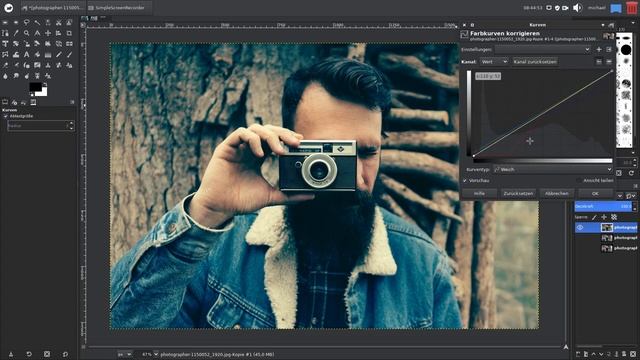Toggle the Abtastgröße checkbox
This screenshot has width=640, height=360.
6,116
